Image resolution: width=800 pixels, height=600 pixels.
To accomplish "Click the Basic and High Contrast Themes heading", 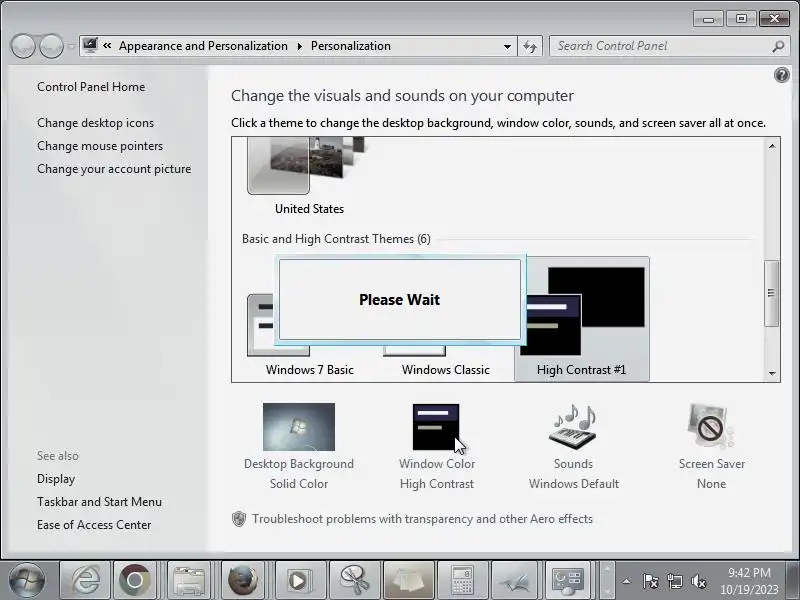I will tap(336, 239).
